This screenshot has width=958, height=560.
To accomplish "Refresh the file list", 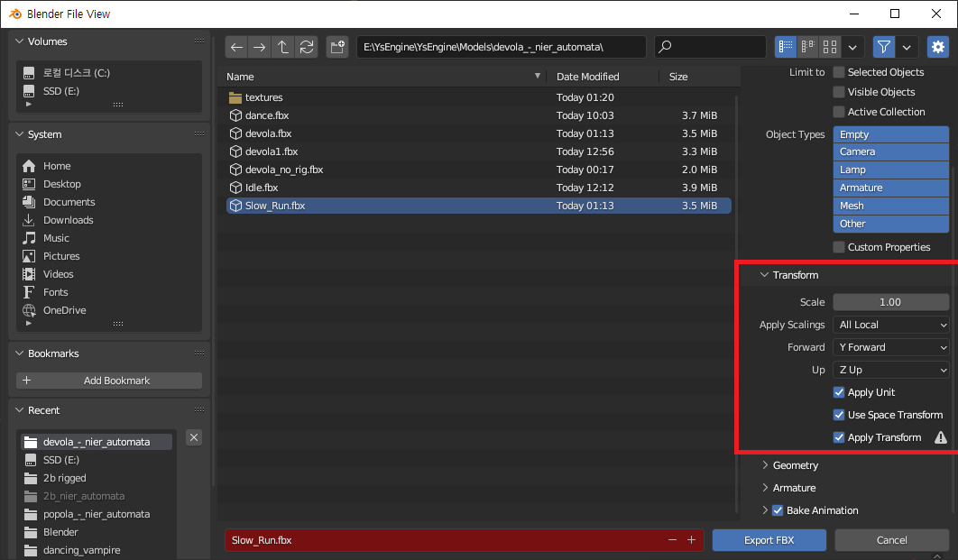I will coord(307,47).
